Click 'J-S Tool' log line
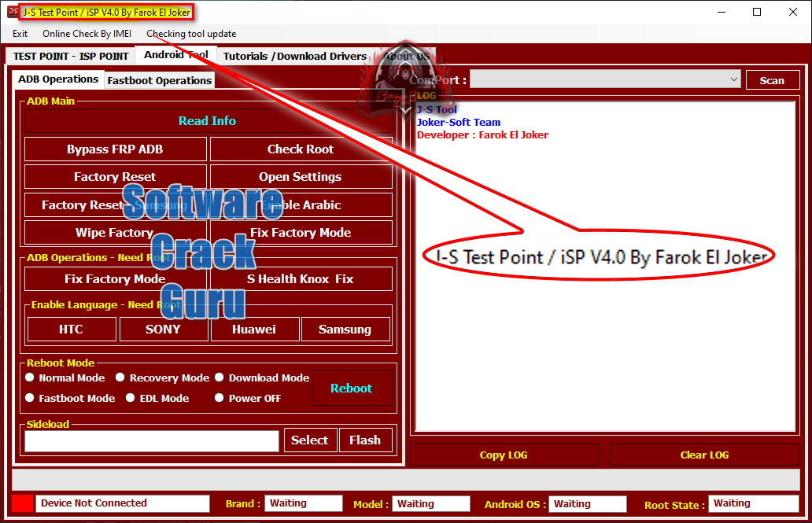812x523 pixels. [x=437, y=110]
